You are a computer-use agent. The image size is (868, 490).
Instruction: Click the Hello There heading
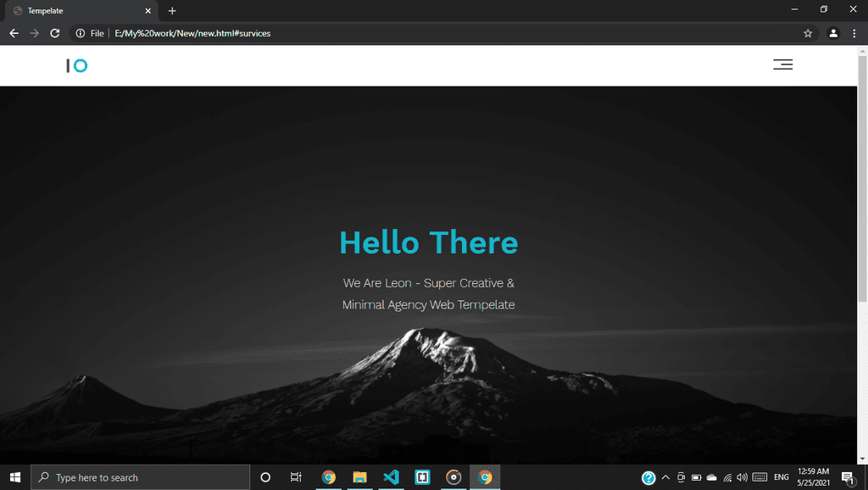point(428,242)
